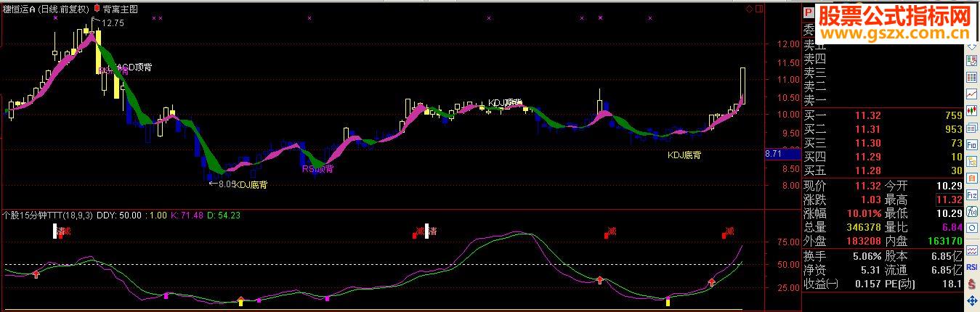Image resolution: width=980 pixels, height=312 pixels.
Task: Click the D: 54.23 indicator value
Action: click(224, 215)
